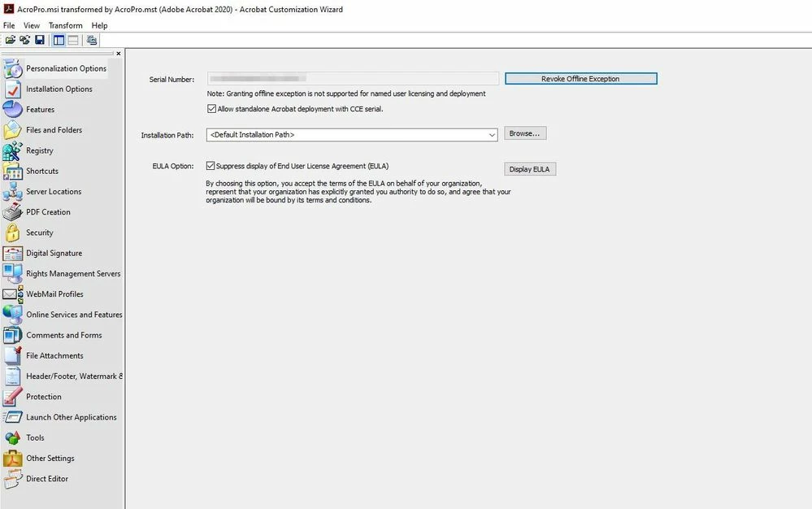The image size is (812, 509).
Task: Open the File menu
Action: coord(9,25)
